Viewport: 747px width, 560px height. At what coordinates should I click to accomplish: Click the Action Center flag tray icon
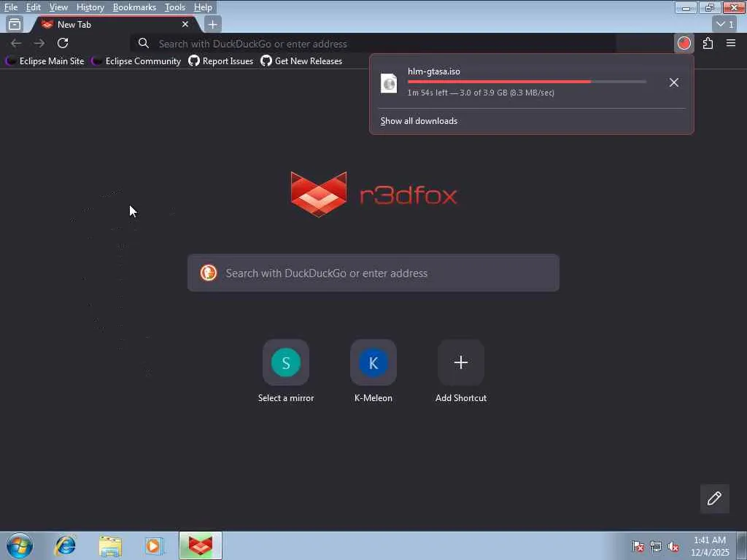coord(638,546)
